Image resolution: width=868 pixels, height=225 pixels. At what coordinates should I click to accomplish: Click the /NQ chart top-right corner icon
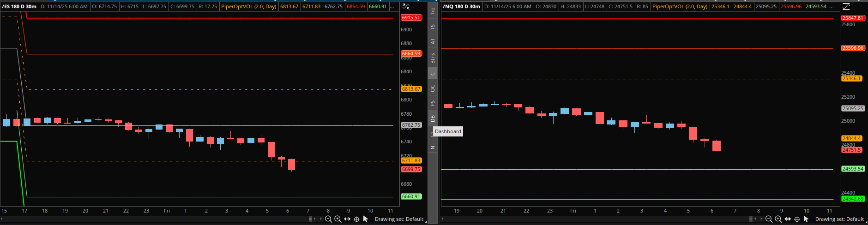846,6
